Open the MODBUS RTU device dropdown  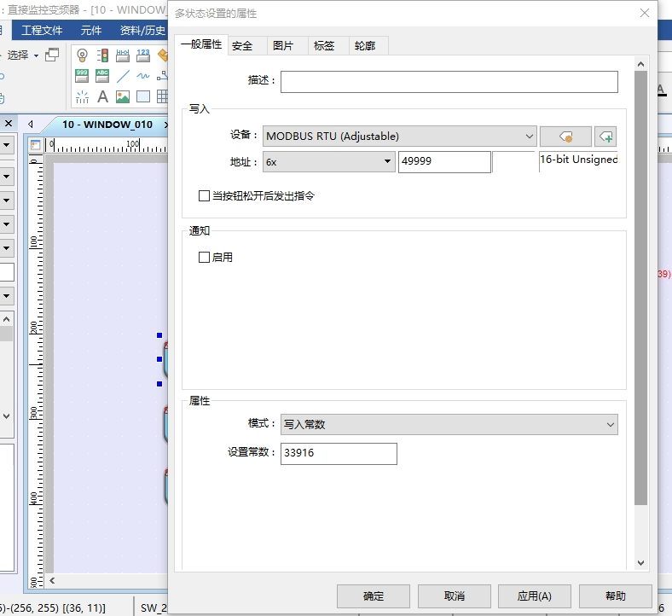(x=399, y=137)
